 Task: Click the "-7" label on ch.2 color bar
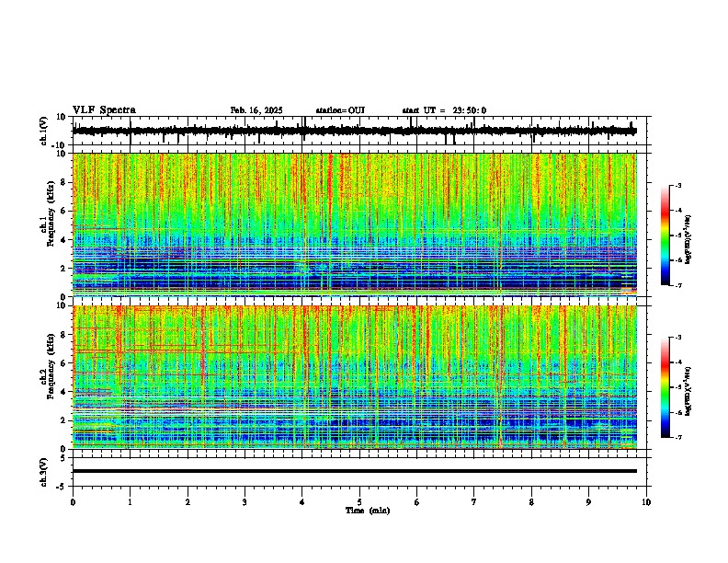pos(678,438)
